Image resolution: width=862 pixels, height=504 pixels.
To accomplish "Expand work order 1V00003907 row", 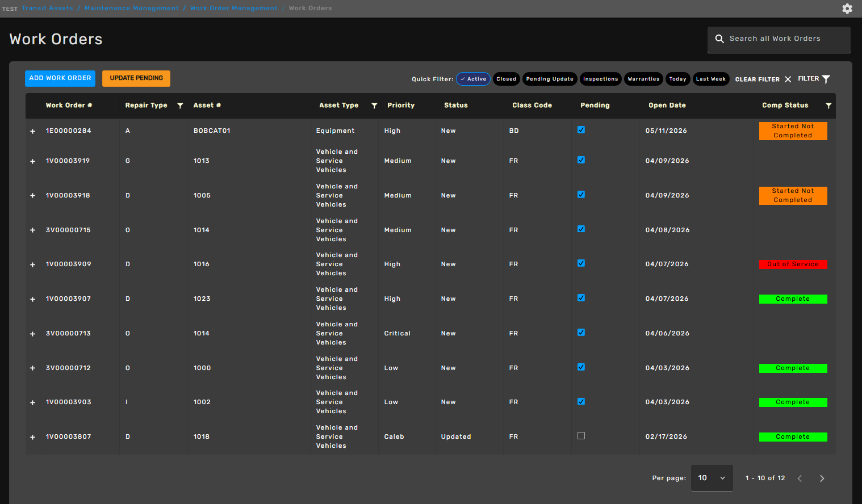I will click(32, 299).
